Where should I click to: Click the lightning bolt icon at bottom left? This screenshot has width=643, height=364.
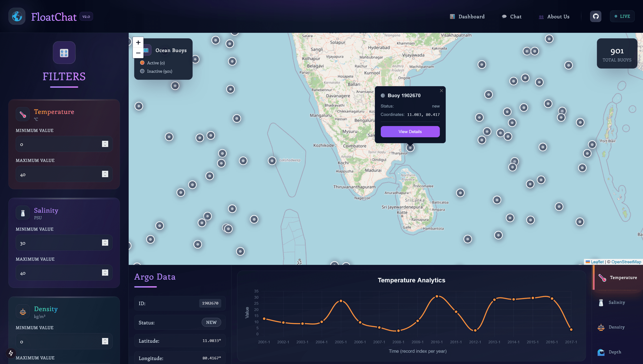click(11, 353)
